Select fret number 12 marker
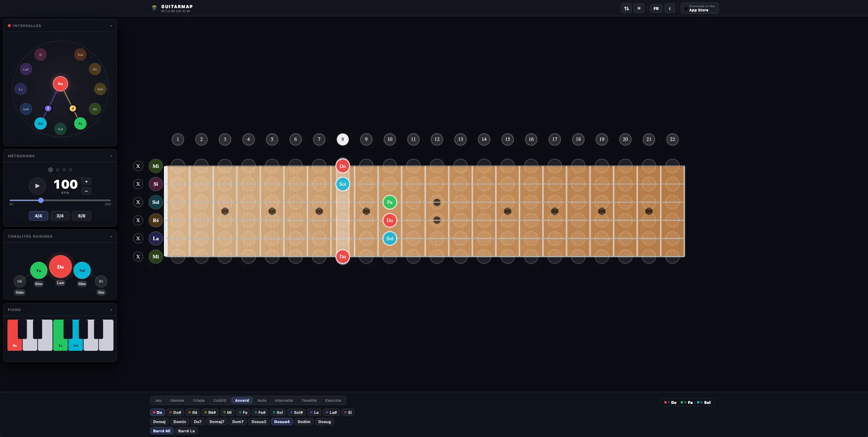This screenshot has height=437, width=868. click(437, 139)
